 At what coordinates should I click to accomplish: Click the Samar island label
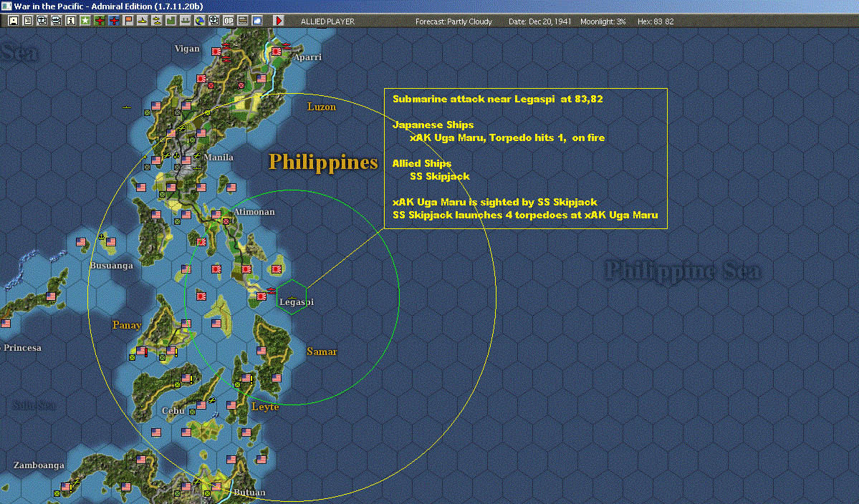pyautogui.click(x=322, y=352)
